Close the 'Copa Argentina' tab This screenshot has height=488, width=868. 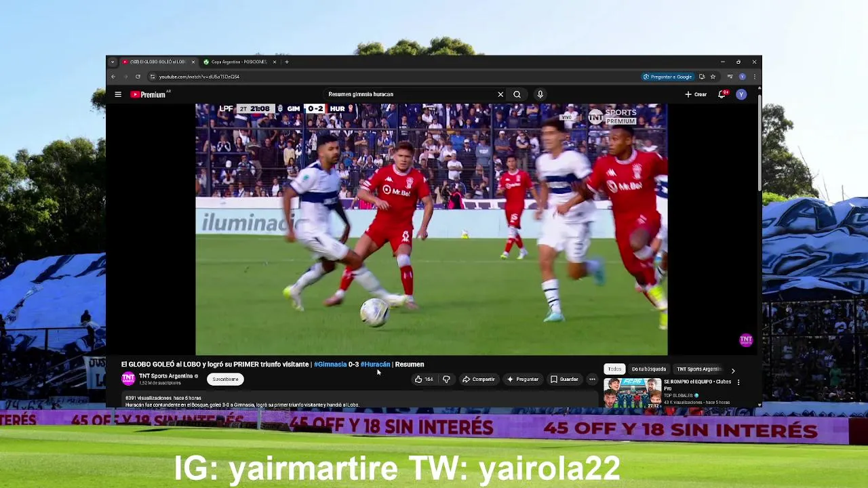pyautogui.click(x=275, y=62)
